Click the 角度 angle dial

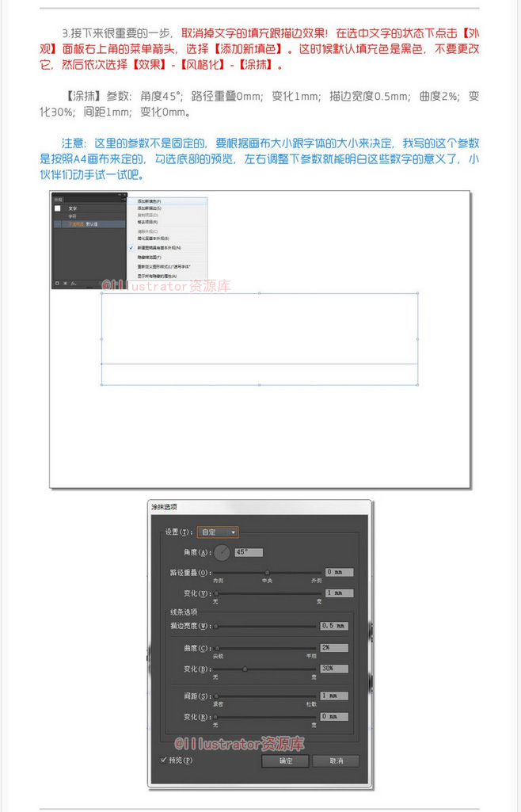tap(222, 552)
